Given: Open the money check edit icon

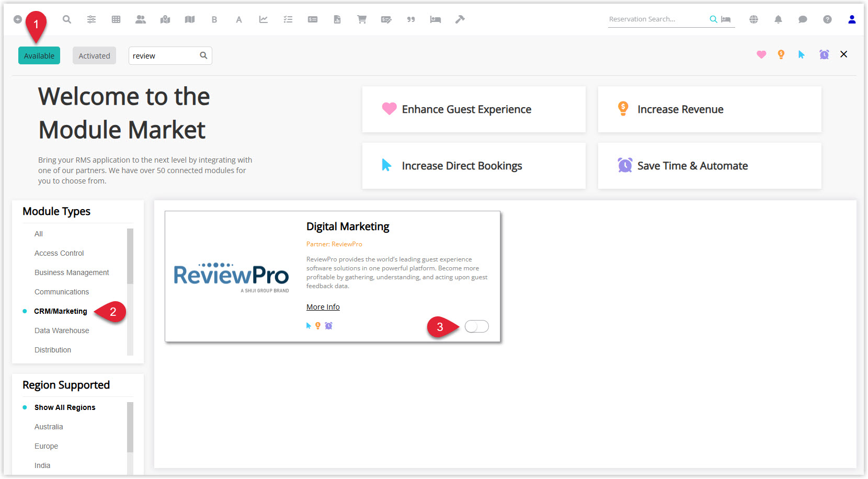Looking at the screenshot, I should (386, 19).
